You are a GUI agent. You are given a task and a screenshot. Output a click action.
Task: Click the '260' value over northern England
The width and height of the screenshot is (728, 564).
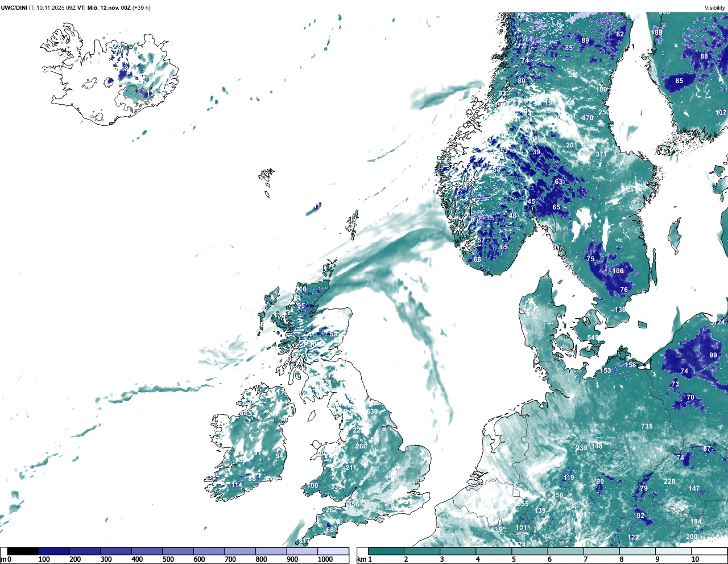[x=361, y=446]
